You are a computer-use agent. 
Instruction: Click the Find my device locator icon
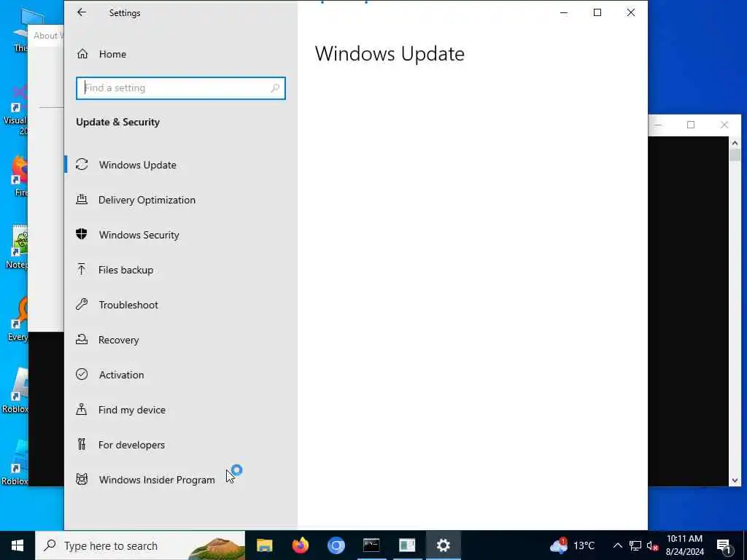pyautogui.click(x=82, y=409)
